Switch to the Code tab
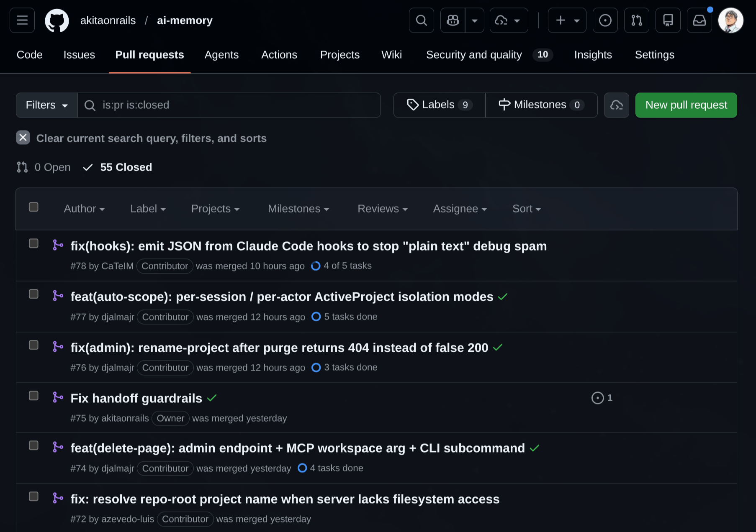This screenshot has height=532, width=756. tap(30, 55)
